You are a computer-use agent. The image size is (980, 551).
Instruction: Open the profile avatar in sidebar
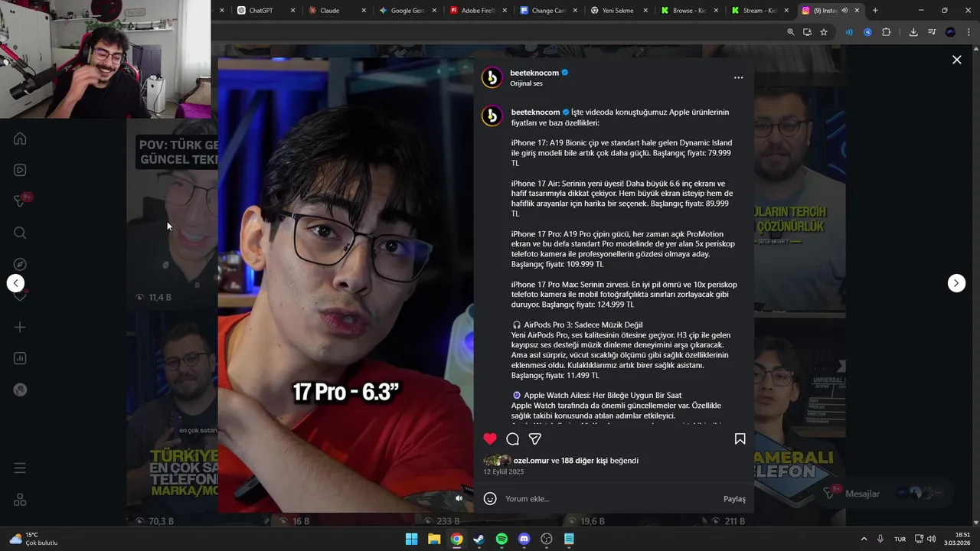(x=20, y=390)
